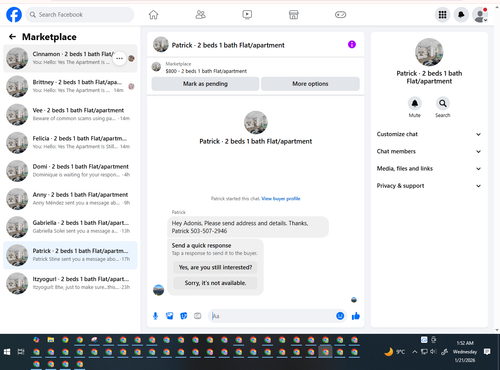500x370 pixels.
Task: Search in conversation magnifier icon
Action: pyautogui.click(x=443, y=103)
